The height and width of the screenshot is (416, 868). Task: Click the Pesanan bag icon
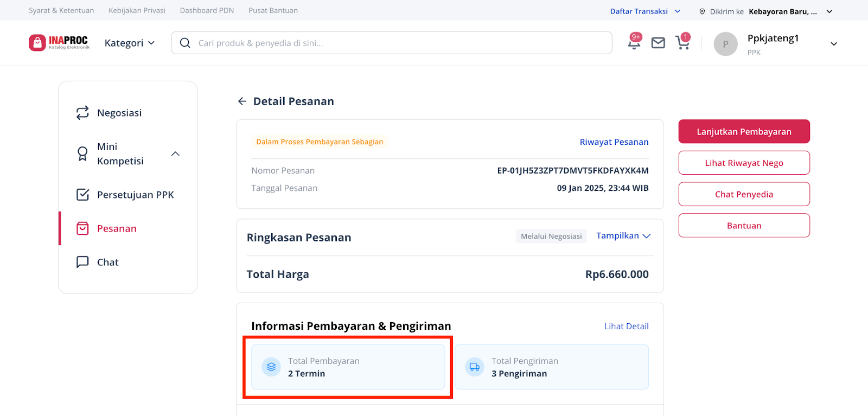(82, 228)
